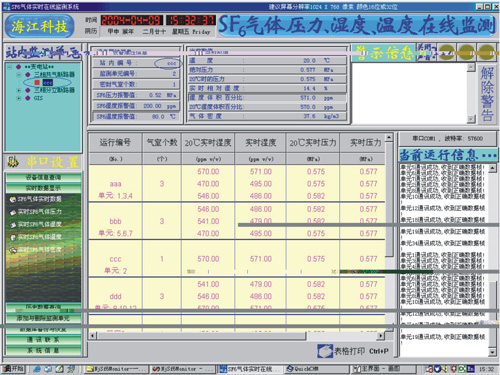The image size is (500, 375).
Task: Click the 串口设置 serial port settings icon
Action: (x=13, y=162)
